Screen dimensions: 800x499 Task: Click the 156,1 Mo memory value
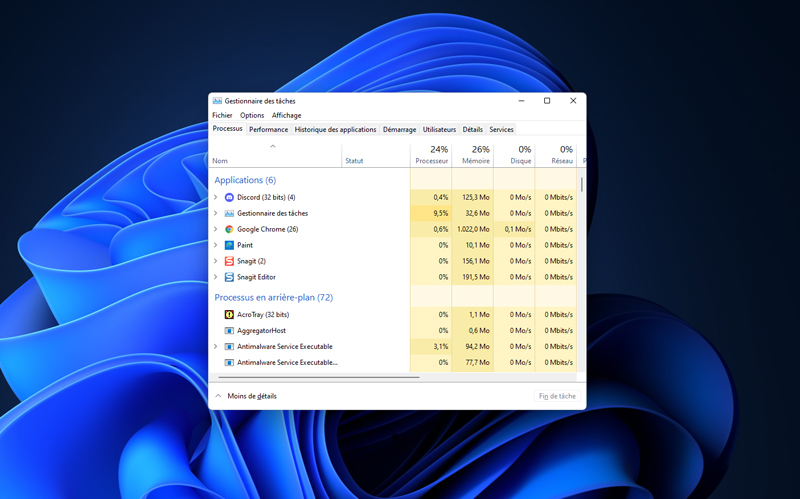coord(476,261)
